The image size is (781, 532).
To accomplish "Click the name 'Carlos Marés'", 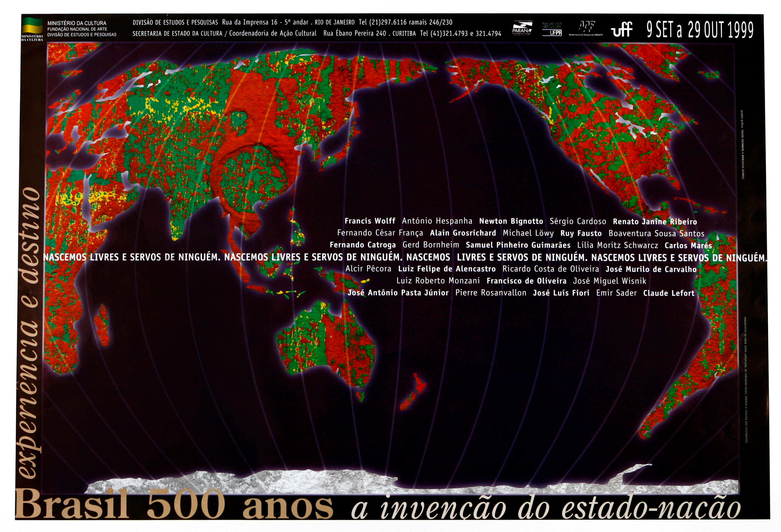I will (x=688, y=246).
